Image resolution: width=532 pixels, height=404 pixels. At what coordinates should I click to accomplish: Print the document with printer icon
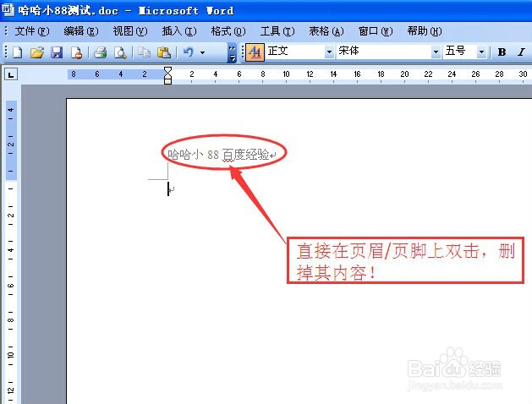click(101, 52)
